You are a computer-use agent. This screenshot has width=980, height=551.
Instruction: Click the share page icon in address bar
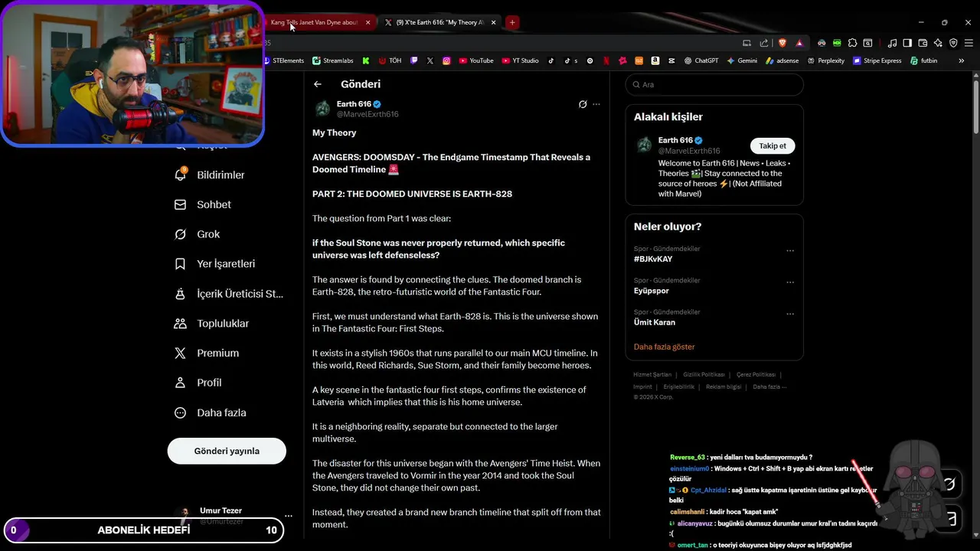click(x=764, y=43)
